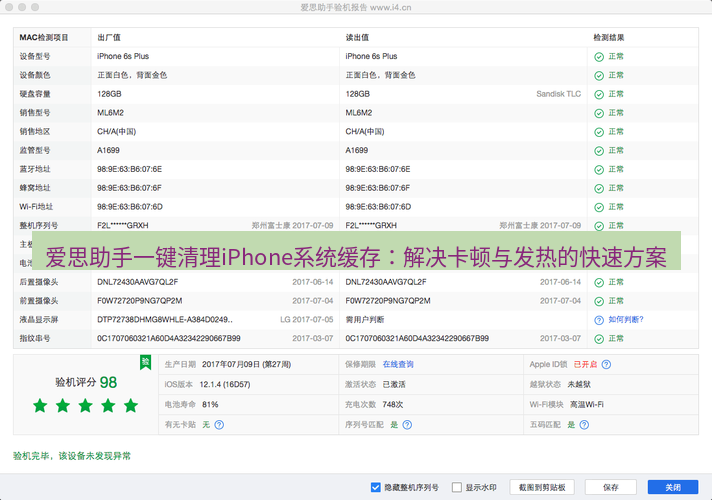Click green check icon in 蜂窝地址 row
The height and width of the screenshot is (500, 712).
click(x=599, y=188)
